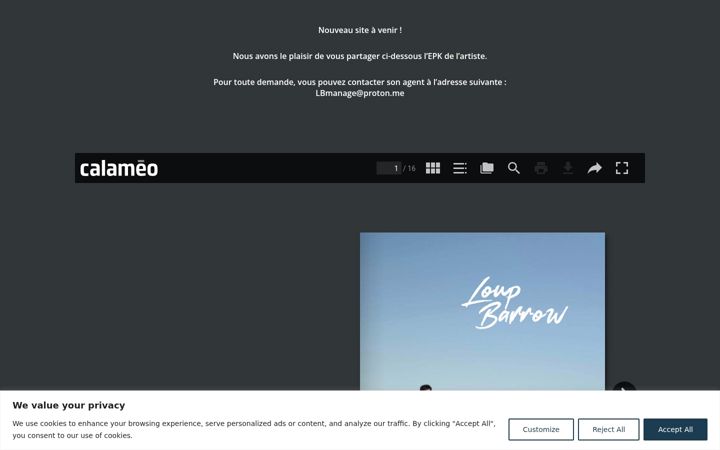
Task: Open the thumbnails grid view in Calaméo toolbar
Action: point(433,168)
